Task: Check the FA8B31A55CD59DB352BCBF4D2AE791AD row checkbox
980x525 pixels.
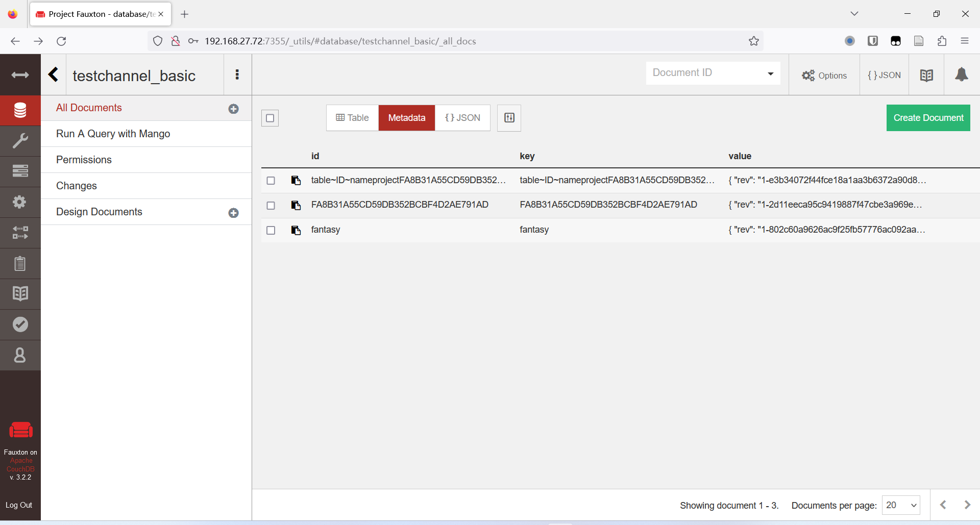Action: point(271,206)
